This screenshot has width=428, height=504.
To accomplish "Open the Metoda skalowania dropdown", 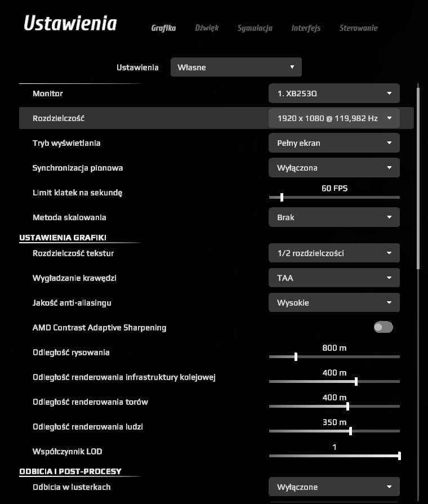I will coord(334,217).
